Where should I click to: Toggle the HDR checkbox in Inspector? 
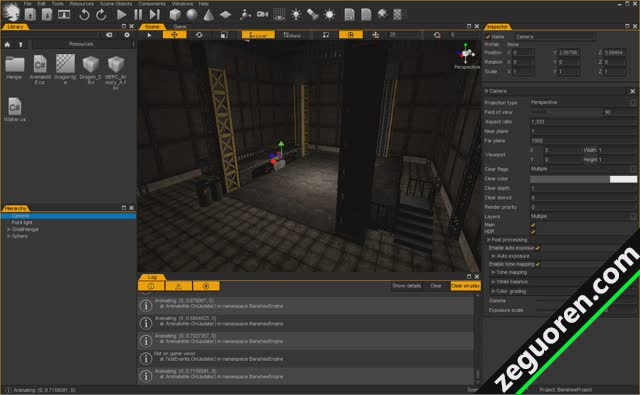(533, 231)
